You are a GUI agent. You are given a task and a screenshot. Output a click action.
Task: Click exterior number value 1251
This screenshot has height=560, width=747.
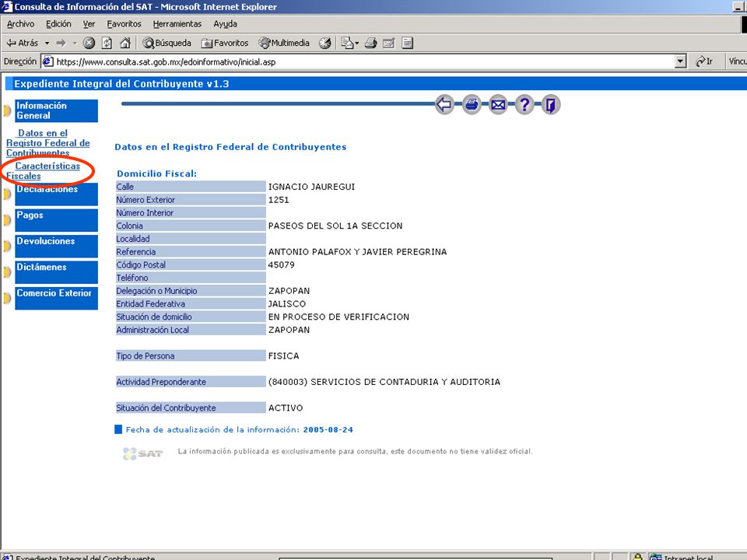coord(279,200)
